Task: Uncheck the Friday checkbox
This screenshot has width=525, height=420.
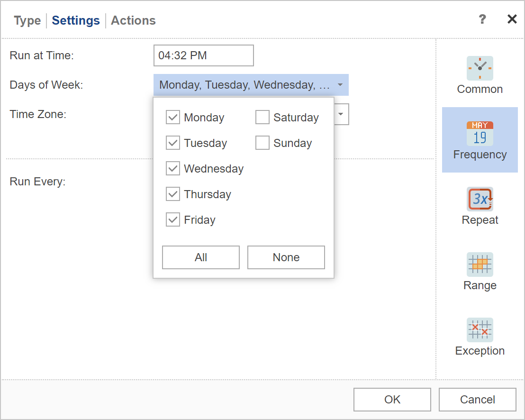Action: (x=173, y=219)
